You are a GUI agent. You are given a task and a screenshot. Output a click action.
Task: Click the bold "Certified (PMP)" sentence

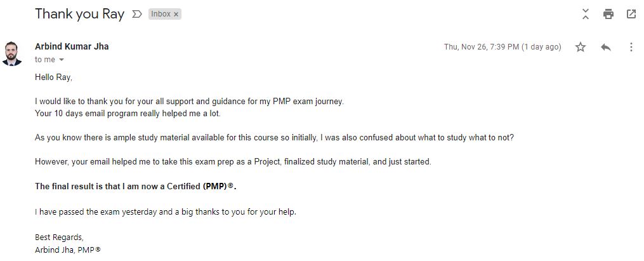[140, 186]
